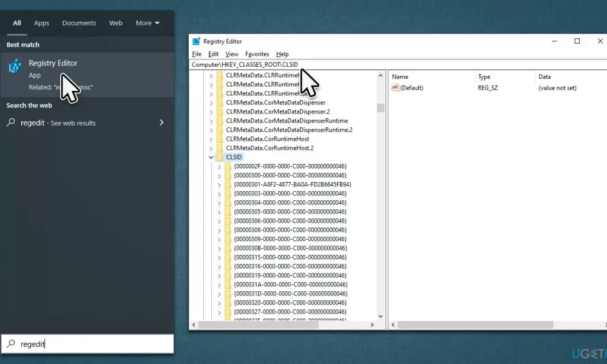Select CLRMetaData.CorMetaDataDispenserRuntime.2 key

point(289,130)
